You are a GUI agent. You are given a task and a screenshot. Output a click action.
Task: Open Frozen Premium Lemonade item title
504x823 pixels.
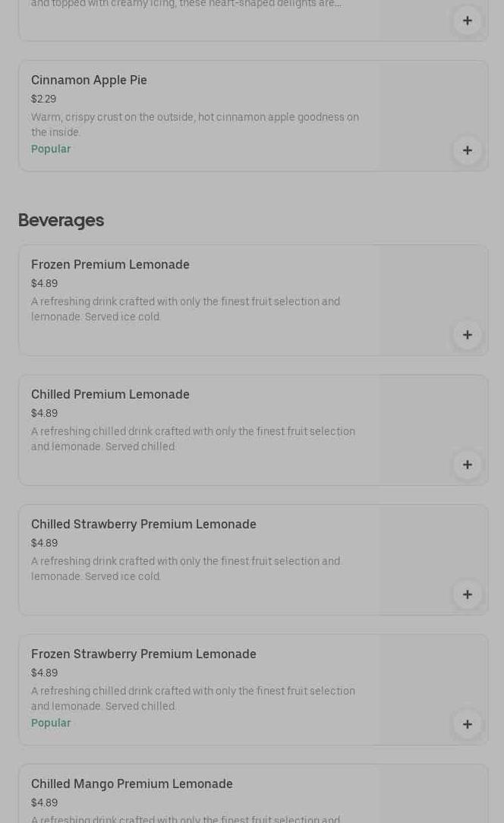(110, 264)
